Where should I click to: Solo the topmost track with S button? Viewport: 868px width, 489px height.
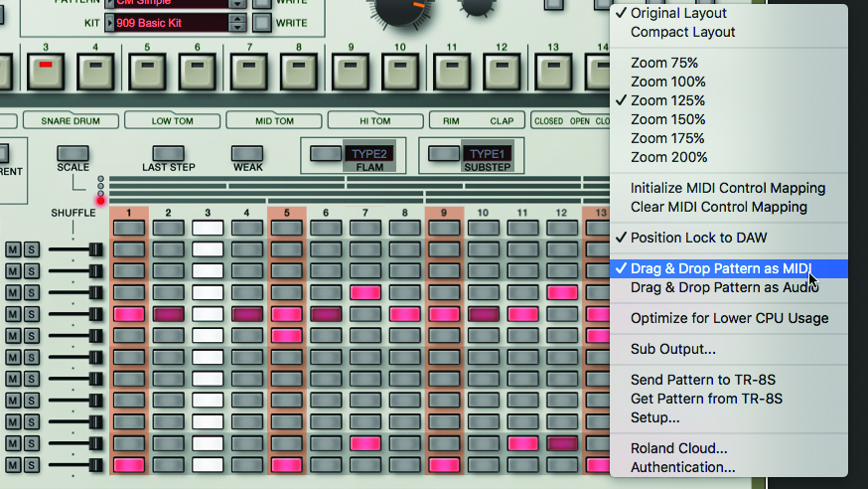click(x=32, y=249)
